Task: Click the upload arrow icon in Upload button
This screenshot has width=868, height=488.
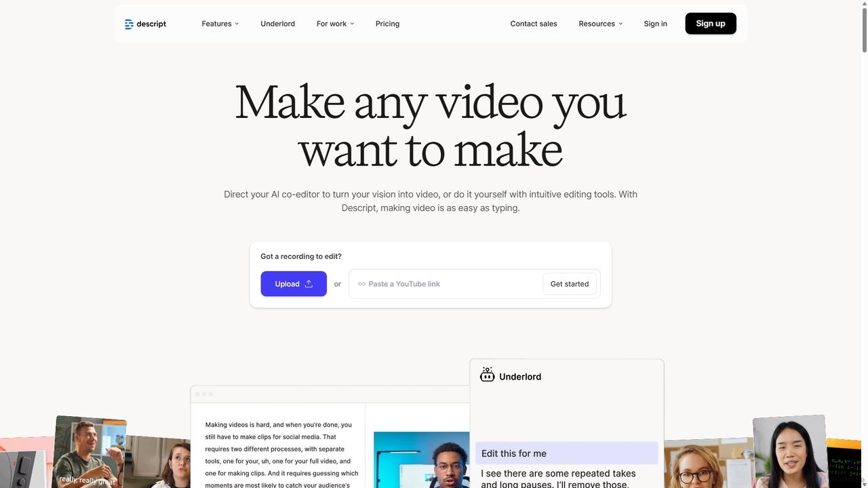Action: click(309, 284)
